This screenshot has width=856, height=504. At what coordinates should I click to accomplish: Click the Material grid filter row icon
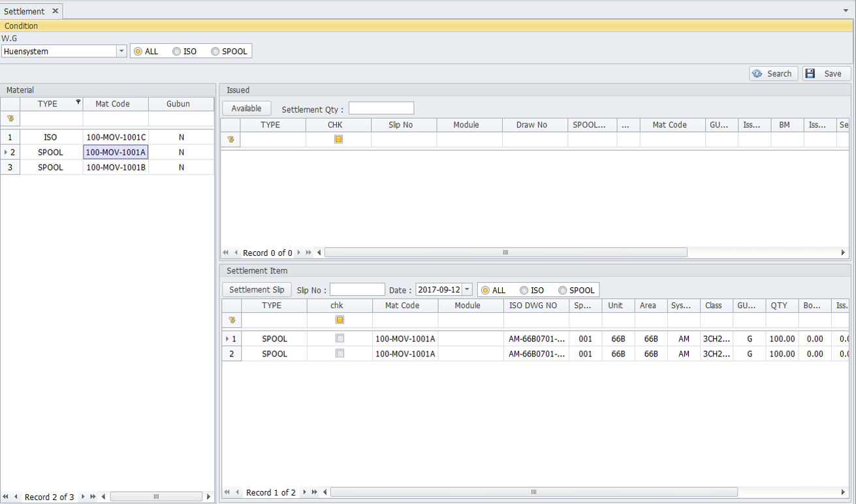10,119
